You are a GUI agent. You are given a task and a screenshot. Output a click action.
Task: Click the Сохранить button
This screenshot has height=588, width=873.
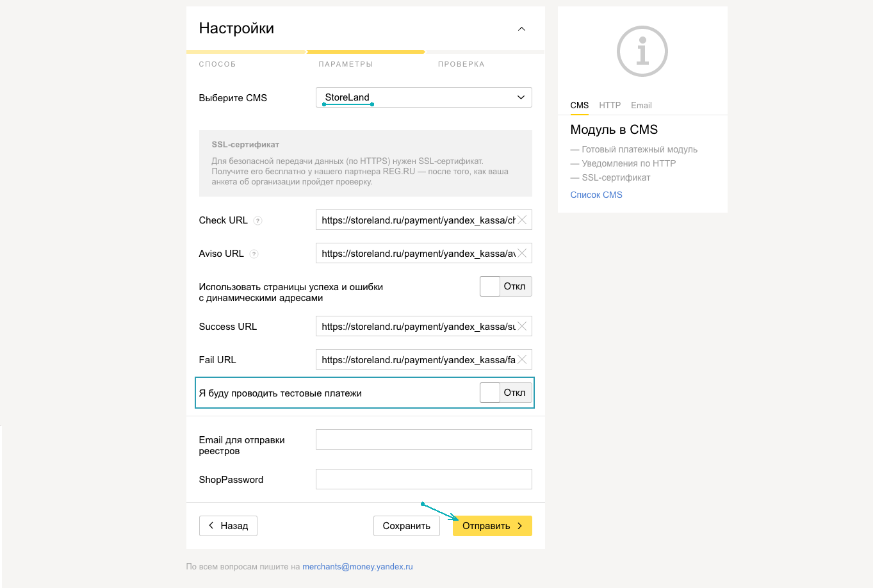tap(406, 526)
